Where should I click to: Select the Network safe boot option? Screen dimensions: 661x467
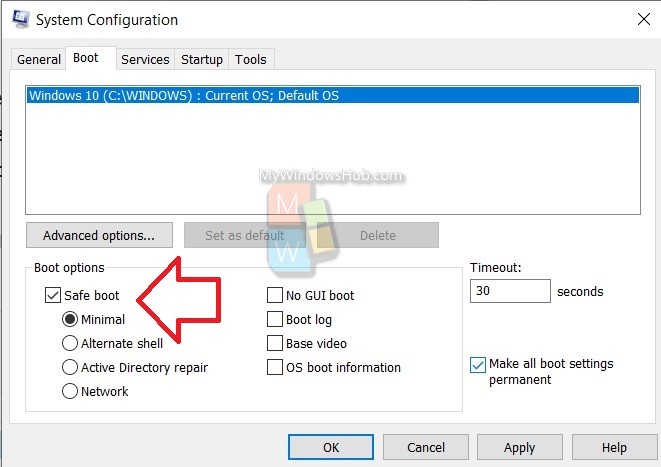[x=70, y=391]
